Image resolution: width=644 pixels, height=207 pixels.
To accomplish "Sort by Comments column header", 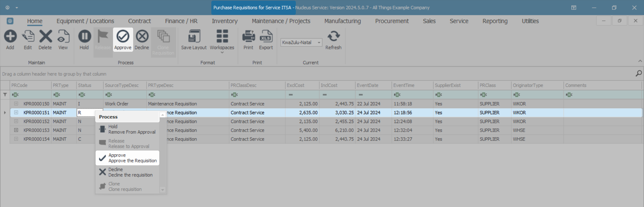I will point(602,85).
